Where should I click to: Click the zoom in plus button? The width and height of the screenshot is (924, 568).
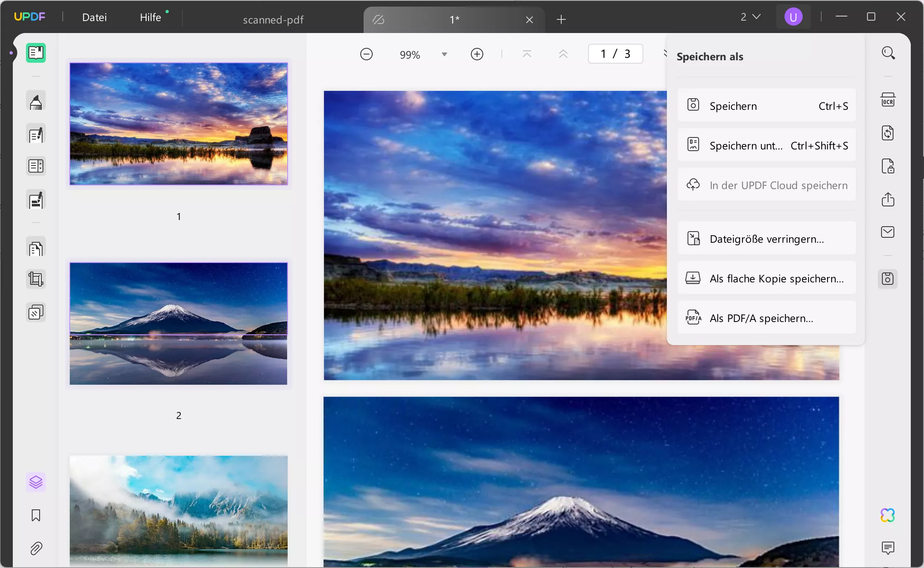477,54
